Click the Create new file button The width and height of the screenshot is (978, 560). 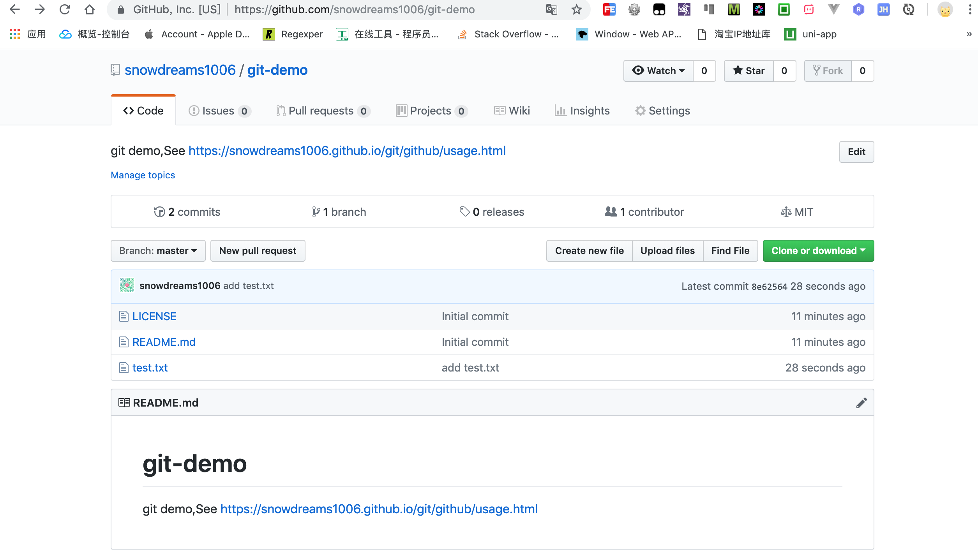(589, 250)
